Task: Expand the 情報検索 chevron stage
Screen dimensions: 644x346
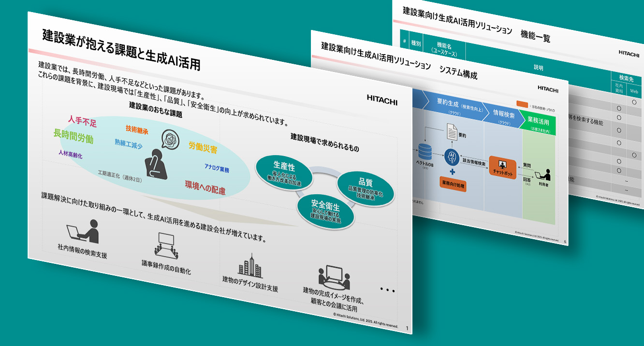Action: tap(504, 115)
